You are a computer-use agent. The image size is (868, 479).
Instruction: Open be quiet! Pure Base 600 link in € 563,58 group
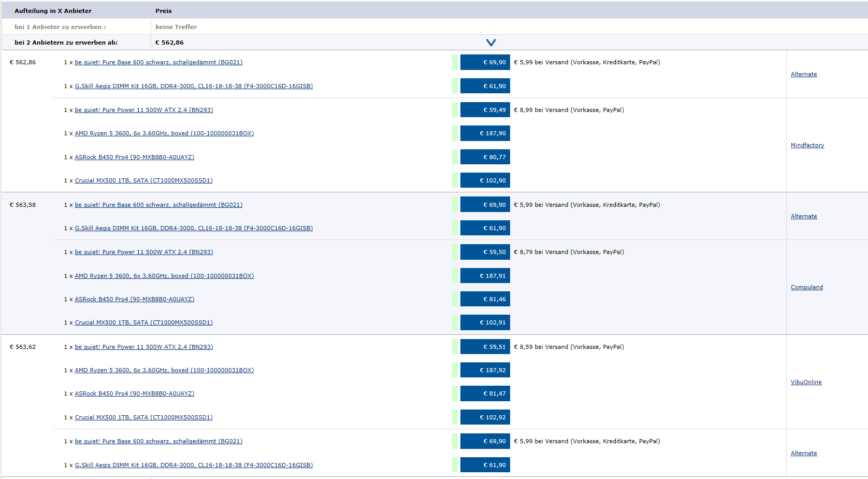click(158, 205)
